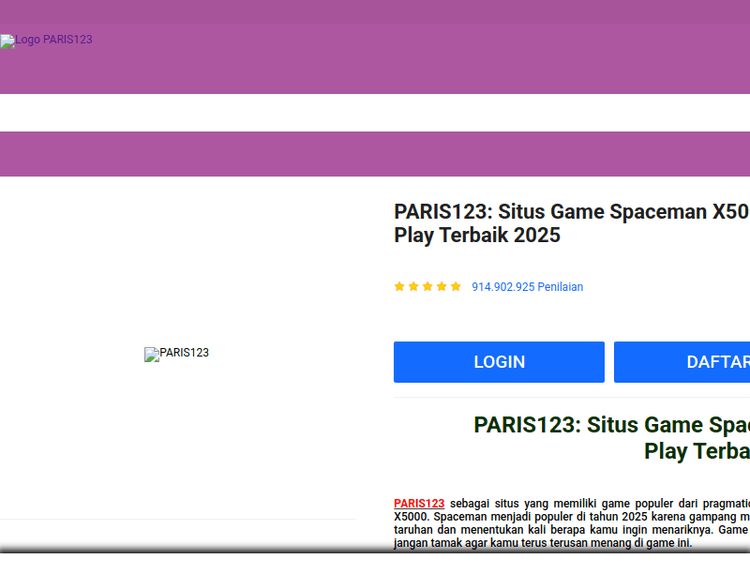Click the black product title heading
Viewport: 750px width, 563px height.
(x=570, y=212)
